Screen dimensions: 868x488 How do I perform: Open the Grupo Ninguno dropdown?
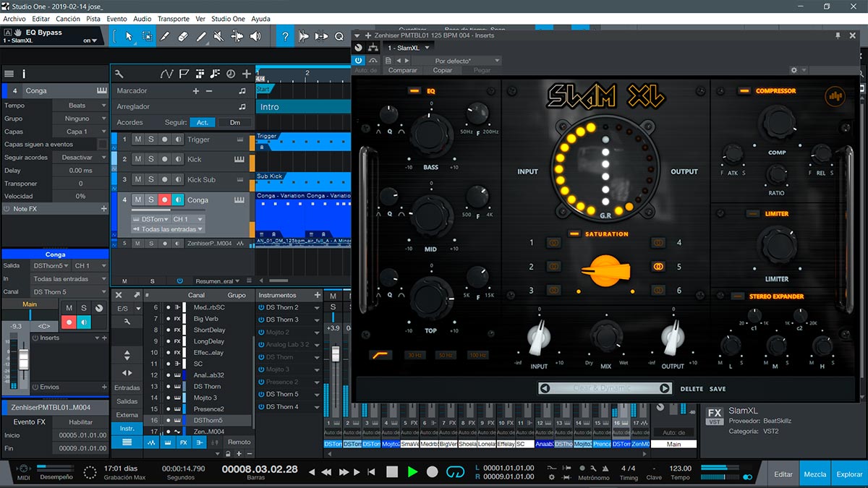click(x=80, y=119)
